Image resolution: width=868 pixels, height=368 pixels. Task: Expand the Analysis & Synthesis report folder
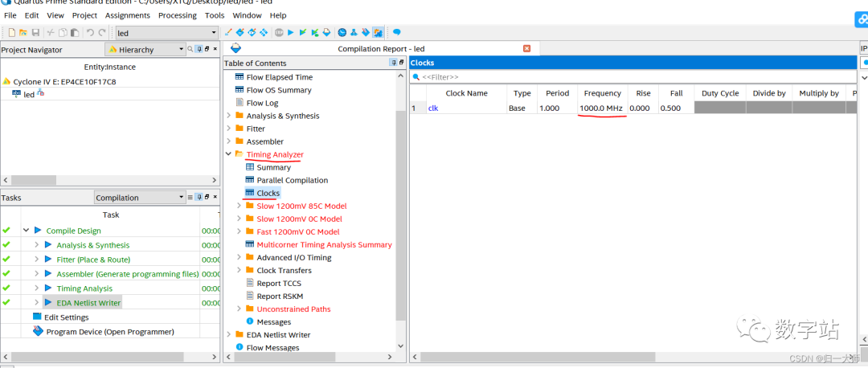tap(228, 116)
